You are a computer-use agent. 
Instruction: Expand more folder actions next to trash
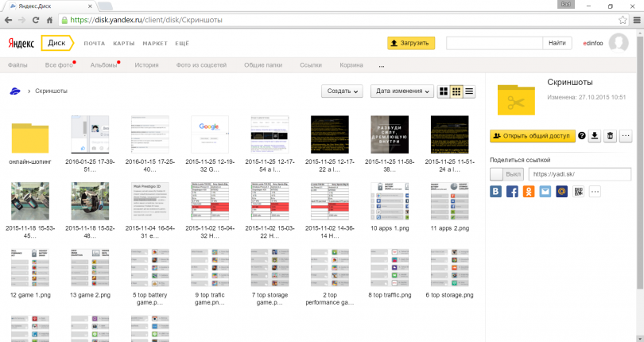[626, 136]
